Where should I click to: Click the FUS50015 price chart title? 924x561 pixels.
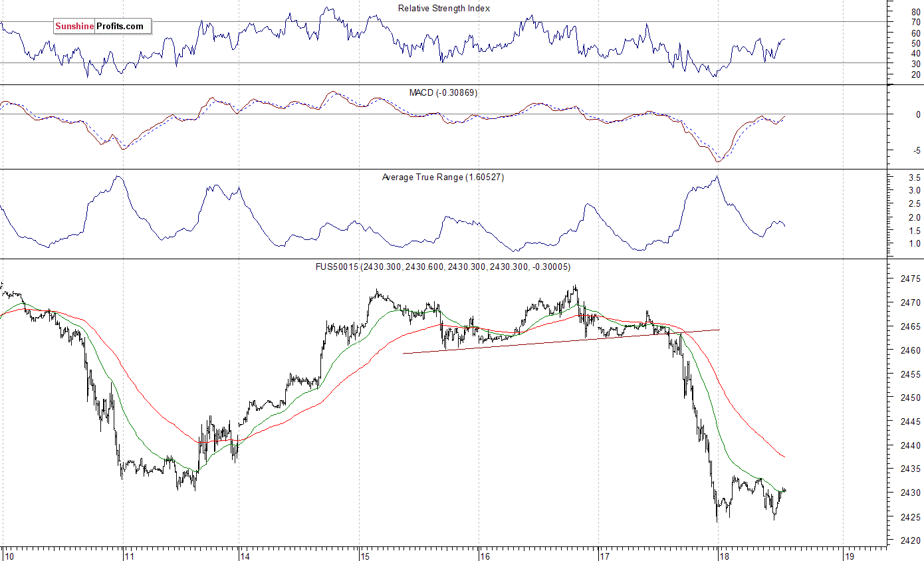click(x=443, y=267)
